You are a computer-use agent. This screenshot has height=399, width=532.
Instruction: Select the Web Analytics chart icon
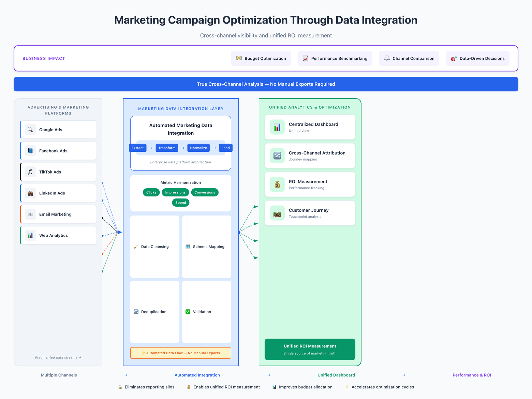[x=30, y=235]
